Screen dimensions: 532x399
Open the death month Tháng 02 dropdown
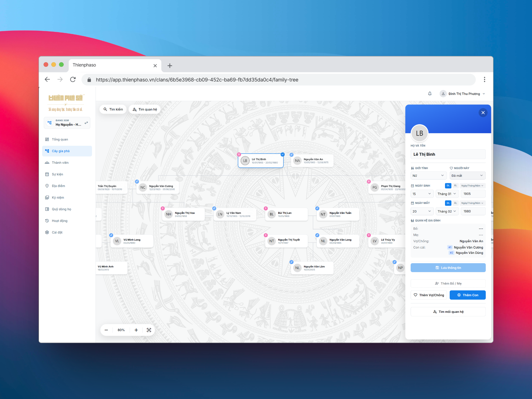(x=447, y=211)
